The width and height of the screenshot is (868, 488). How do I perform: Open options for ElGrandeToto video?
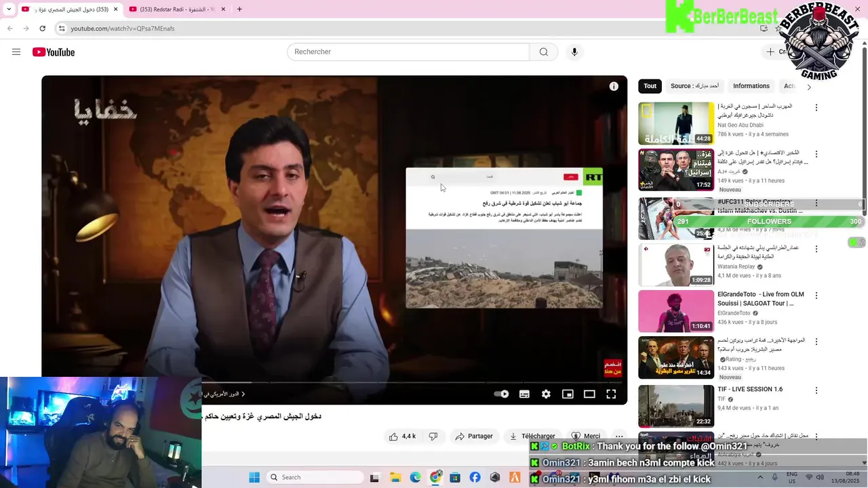click(816, 296)
